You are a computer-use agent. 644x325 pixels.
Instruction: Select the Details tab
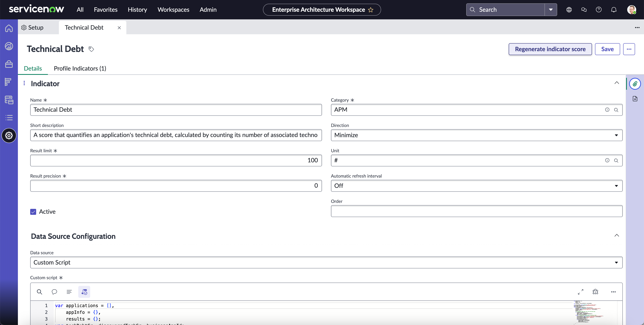coord(33,68)
